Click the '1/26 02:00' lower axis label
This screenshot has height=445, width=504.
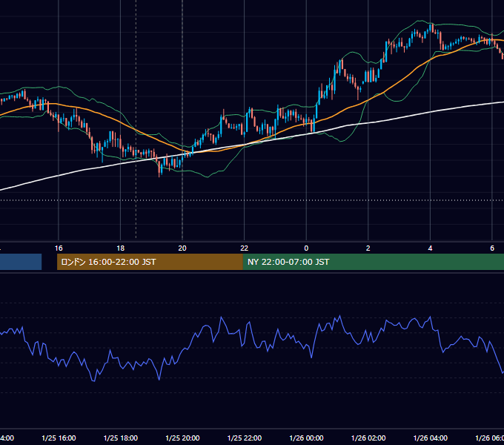[368, 438]
